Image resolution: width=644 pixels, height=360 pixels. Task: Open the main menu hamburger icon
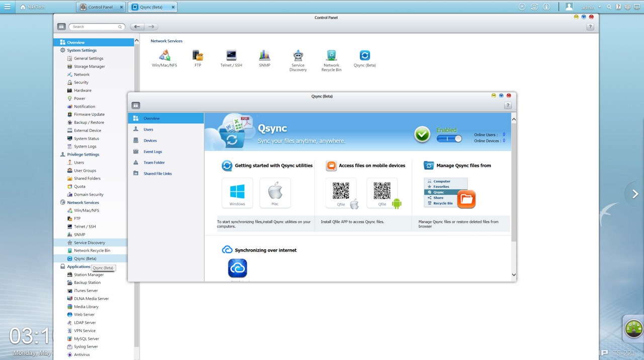click(7, 7)
